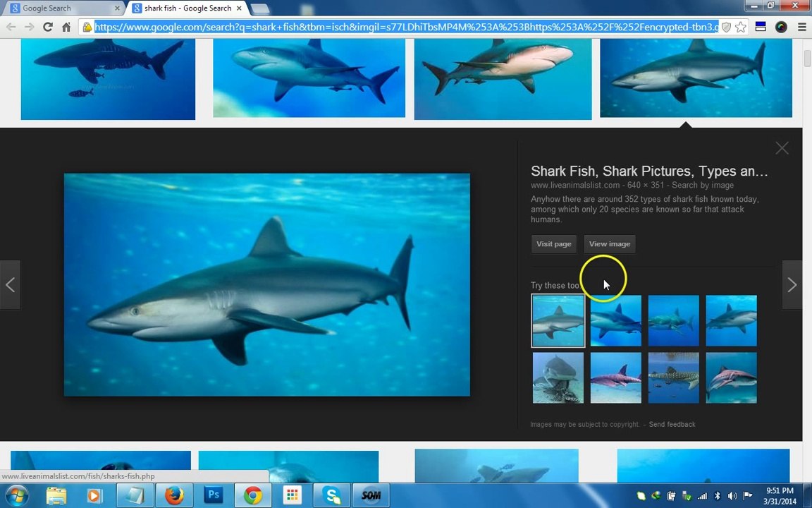This screenshot has height=508, width=812.
Task: Select the last thumbnail in Try these too bottom row
Action: tap(731, 378)
